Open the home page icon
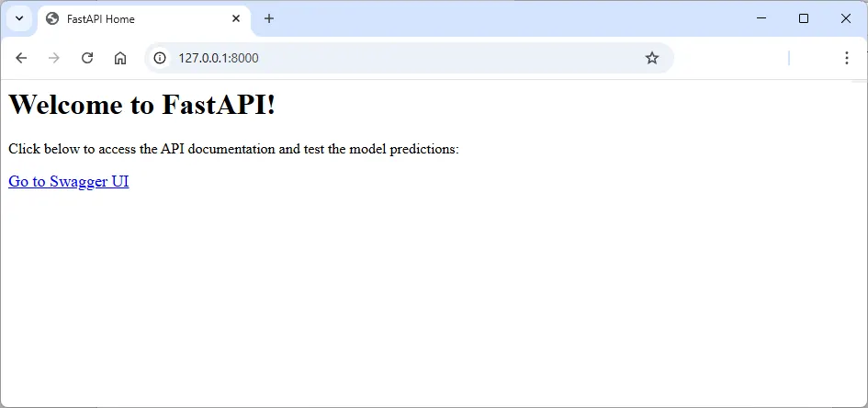Image resolution: width=868 pixels, height=408 pixels. pyautogui.click(x=120, y=58)
